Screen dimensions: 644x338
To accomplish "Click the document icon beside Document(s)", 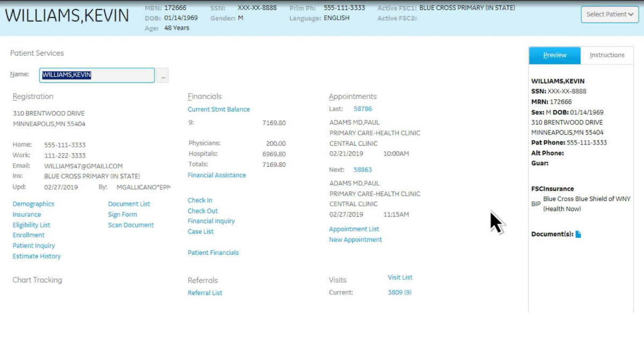I will [578, 234].
